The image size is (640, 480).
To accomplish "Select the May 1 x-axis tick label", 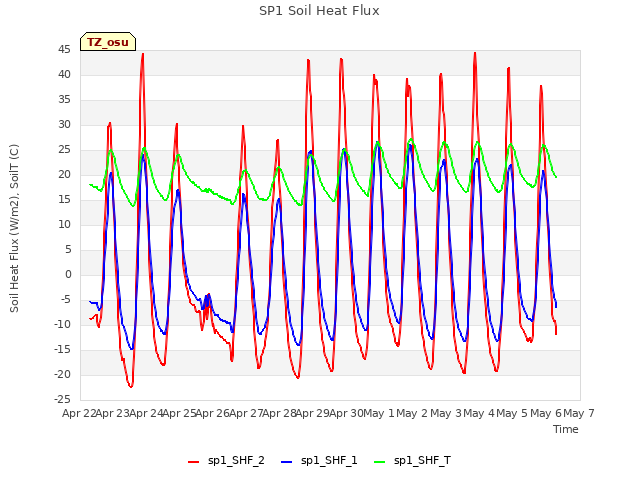I will [379, 413].
